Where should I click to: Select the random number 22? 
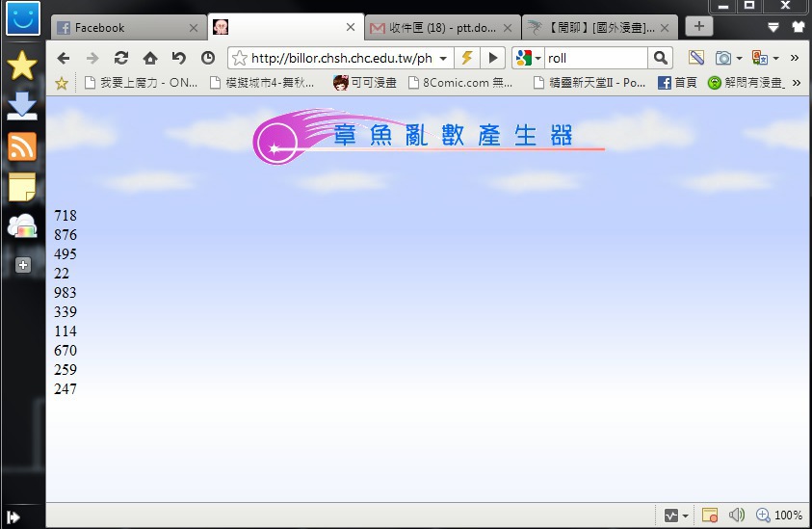pos(62,274)
